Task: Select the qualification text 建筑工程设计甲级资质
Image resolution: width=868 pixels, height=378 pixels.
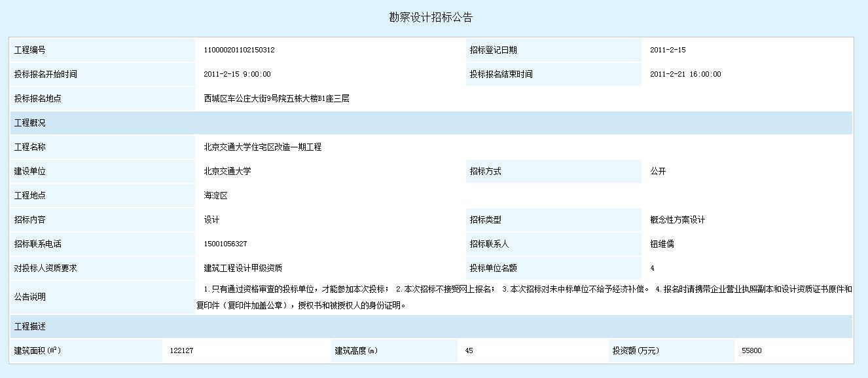Action: point(243,269)
